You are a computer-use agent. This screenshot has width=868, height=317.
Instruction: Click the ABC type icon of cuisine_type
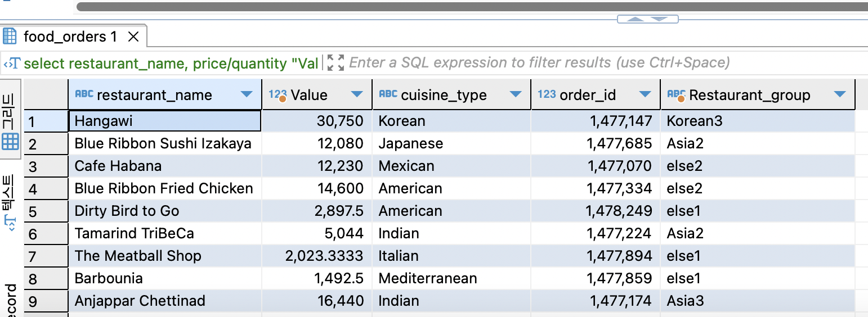click(x=388, y=94)
